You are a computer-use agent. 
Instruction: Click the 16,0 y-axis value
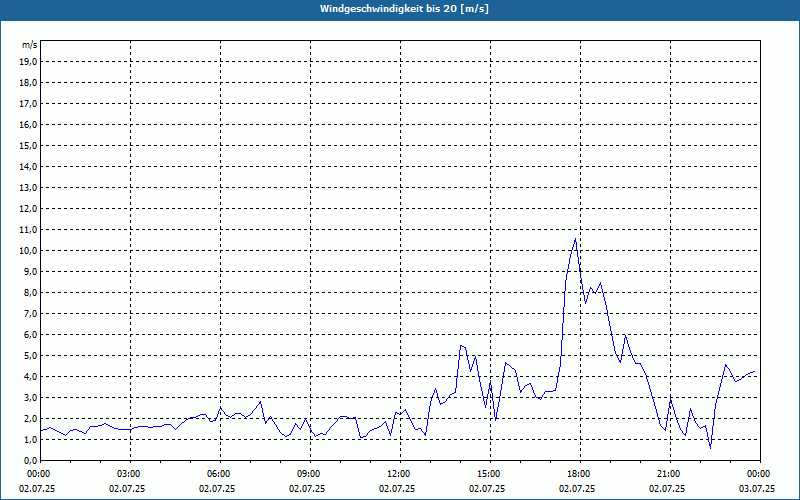click(28, 124)
